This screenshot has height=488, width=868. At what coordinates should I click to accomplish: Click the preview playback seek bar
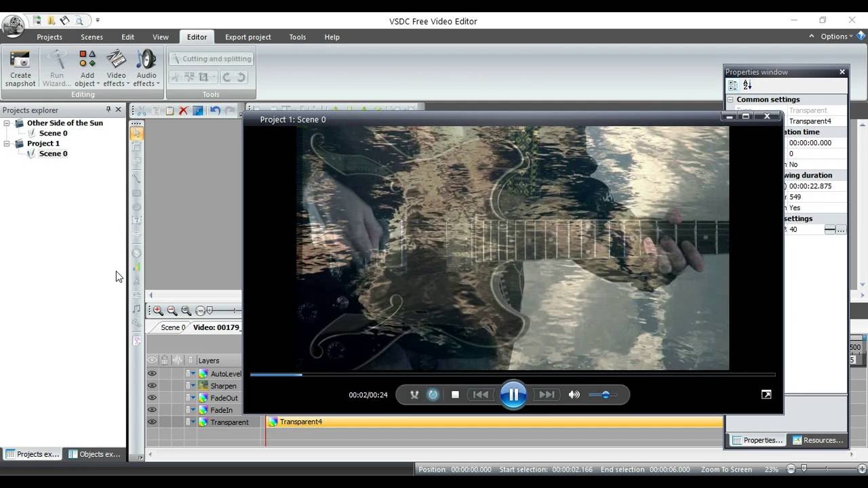tap(513, 375)
